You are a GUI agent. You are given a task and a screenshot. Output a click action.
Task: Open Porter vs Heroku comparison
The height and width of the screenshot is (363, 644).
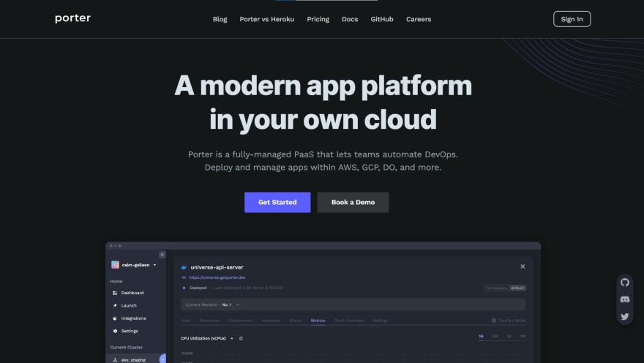[267, 19]
